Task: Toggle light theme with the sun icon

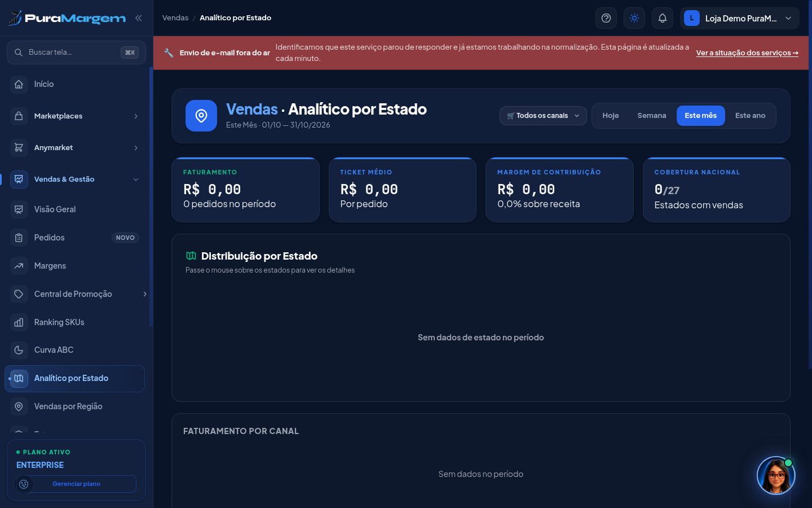Action: pyautogui.click(x=634, y=18)
